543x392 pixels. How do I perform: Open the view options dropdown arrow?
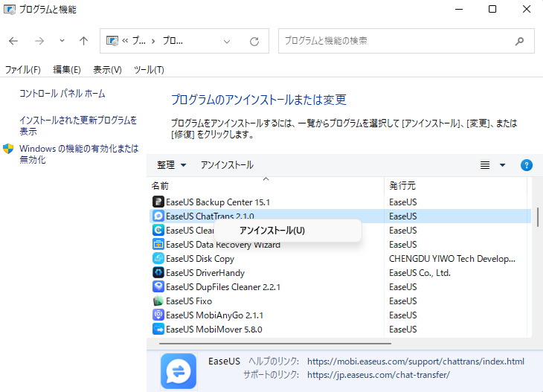click(x=503, y=165)
